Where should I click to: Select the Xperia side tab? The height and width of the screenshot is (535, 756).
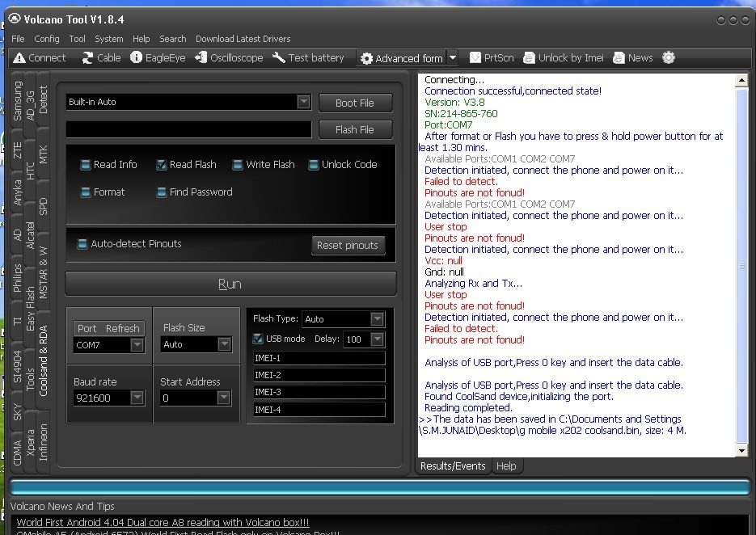(30, 443)
